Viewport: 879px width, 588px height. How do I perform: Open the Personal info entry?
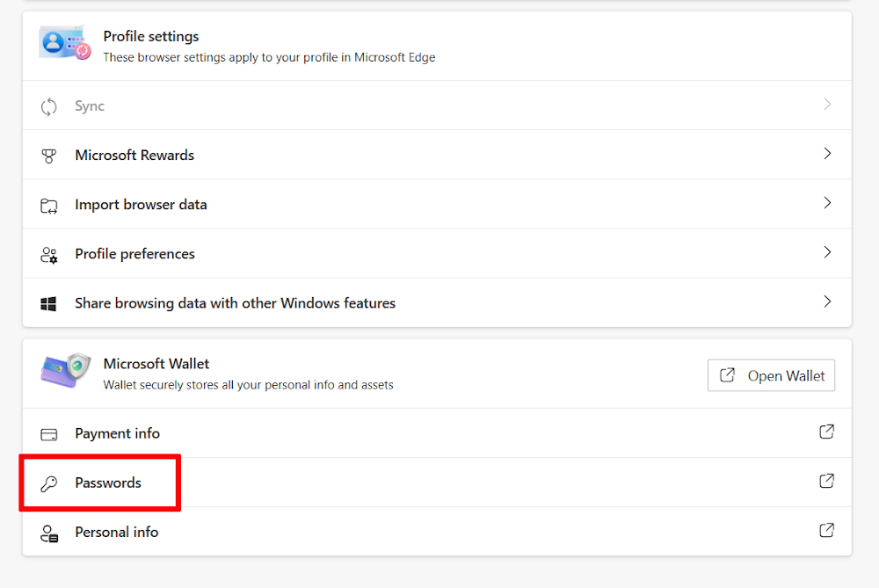[x=437, y=532]
